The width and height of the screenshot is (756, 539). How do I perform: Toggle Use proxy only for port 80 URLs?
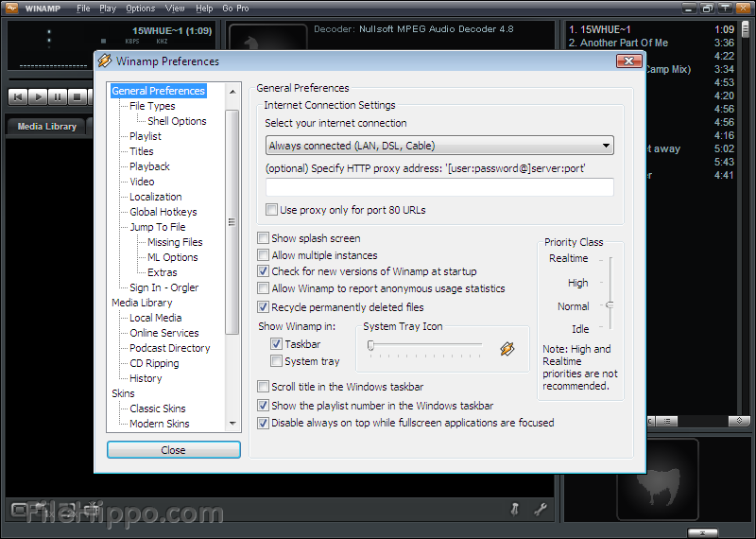click(x=271, y=210)
